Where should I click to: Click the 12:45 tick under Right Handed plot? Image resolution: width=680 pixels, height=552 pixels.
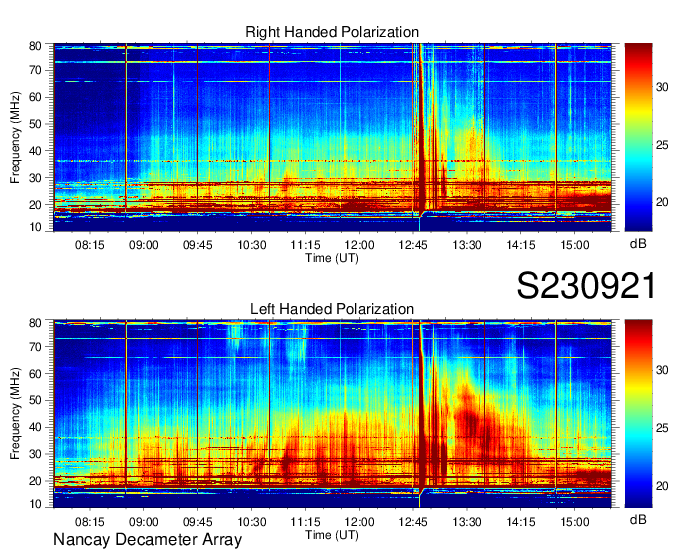pyautogui.click(x=413, y=245)
